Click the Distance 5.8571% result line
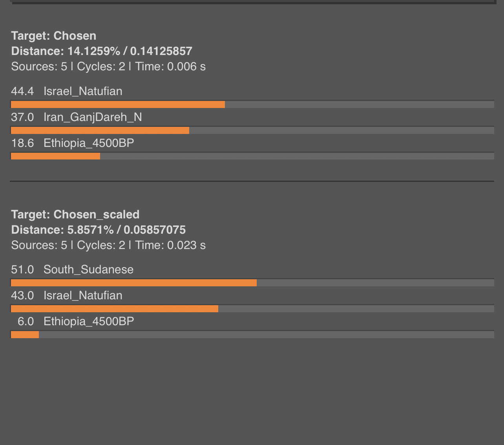 pos(99,230)
